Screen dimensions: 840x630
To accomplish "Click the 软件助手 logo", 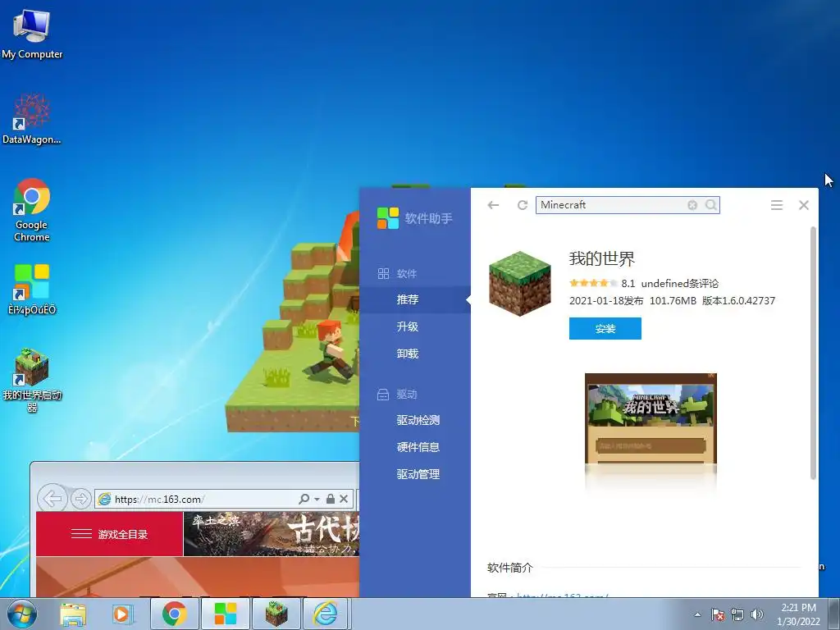I will click(x=414, y=218).
